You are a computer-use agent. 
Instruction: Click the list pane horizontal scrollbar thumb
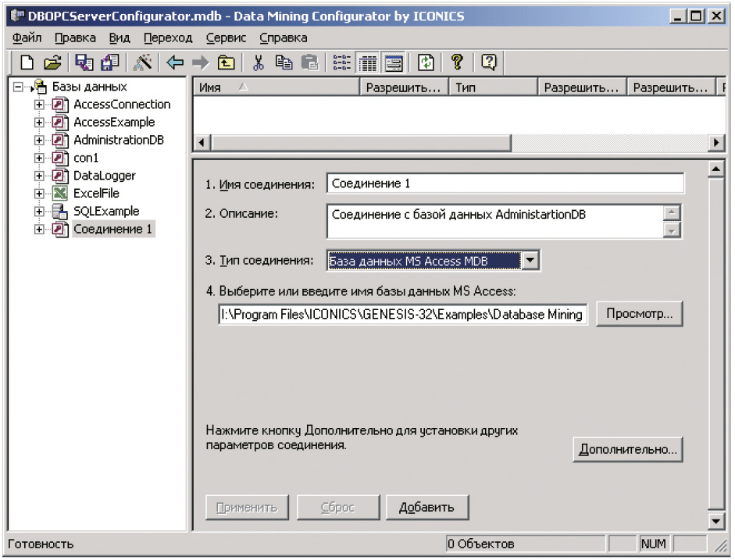coord(361,142)
